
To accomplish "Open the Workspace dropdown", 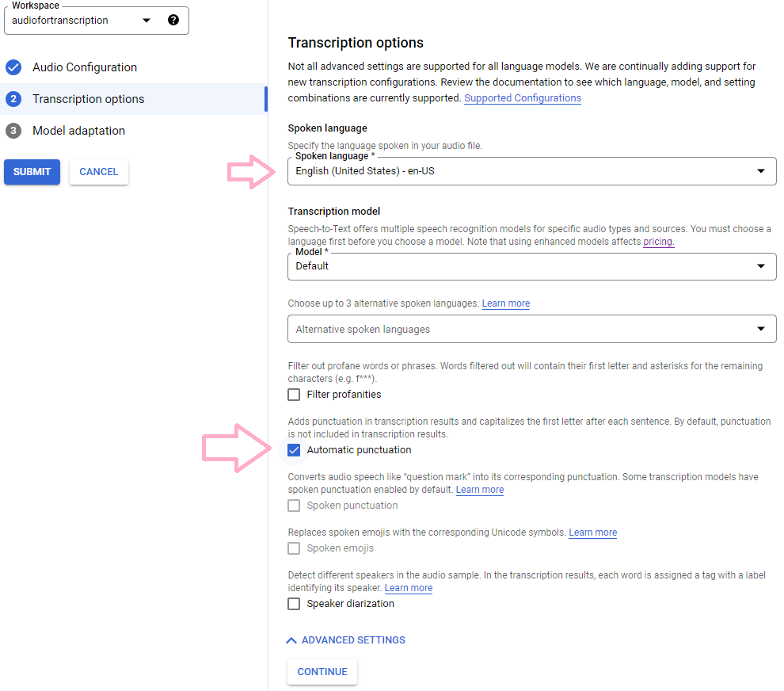I will tap(147, 21).
